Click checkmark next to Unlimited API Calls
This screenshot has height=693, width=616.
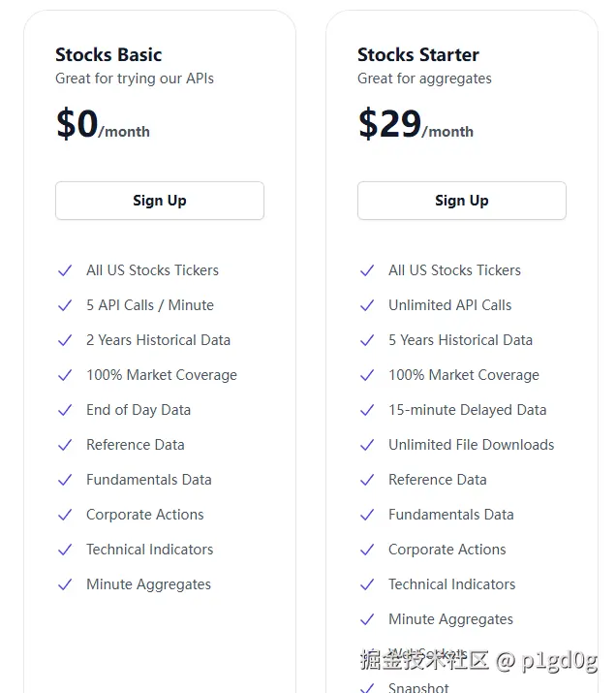tap(367, 305)
